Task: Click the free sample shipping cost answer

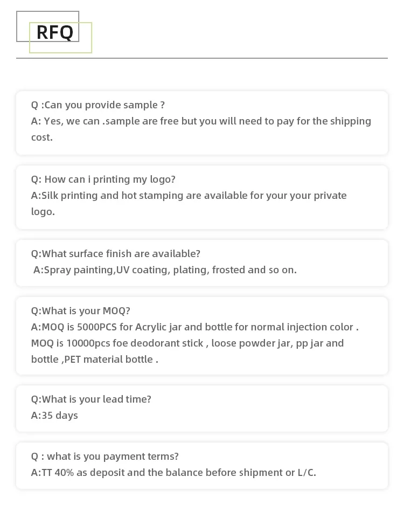Action: pos(201,129)
